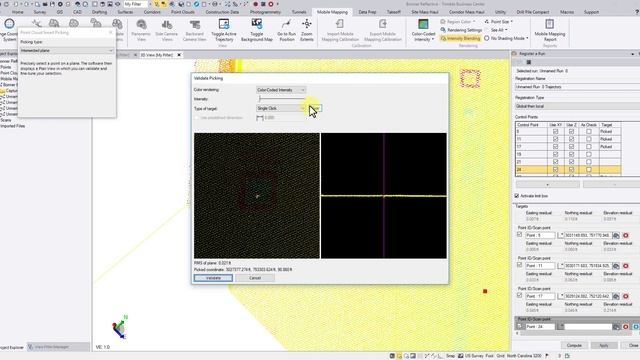This screenshot has width=640, height=360.
Task: Open the Mobile Mapping Report
Action: (549, 30)
